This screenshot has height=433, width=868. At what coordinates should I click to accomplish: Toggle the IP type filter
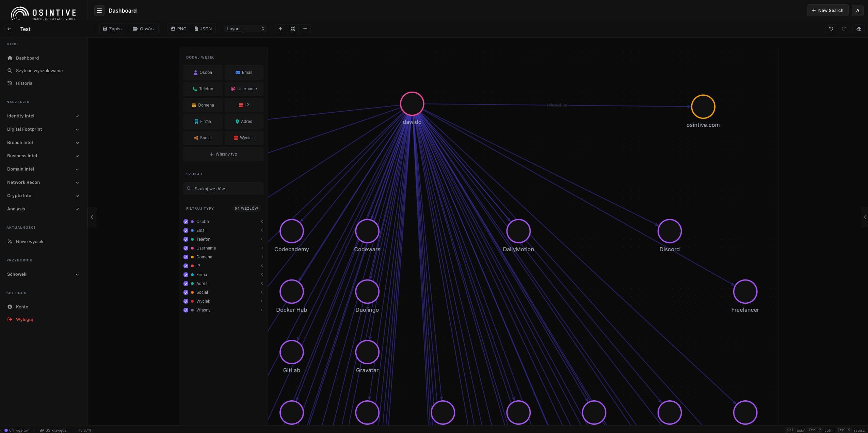click(x=186, y=266)
